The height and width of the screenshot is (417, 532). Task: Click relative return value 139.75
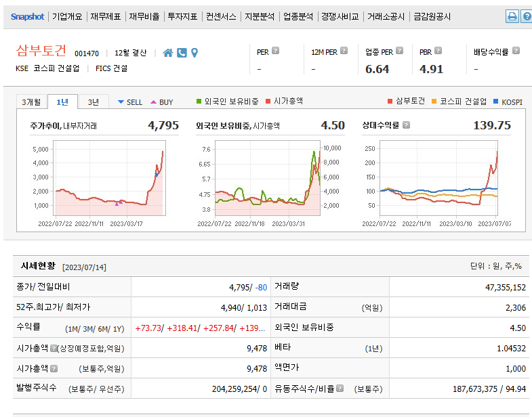pos(492,125)
